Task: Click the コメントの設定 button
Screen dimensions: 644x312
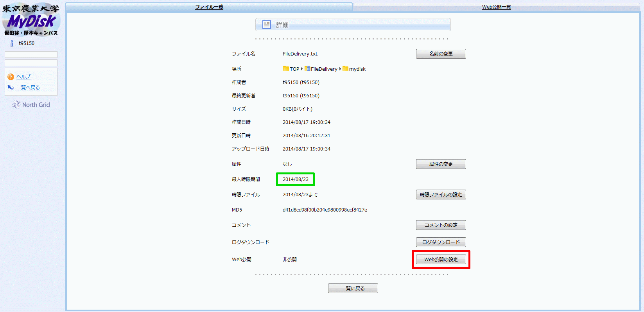Action: 441,225
